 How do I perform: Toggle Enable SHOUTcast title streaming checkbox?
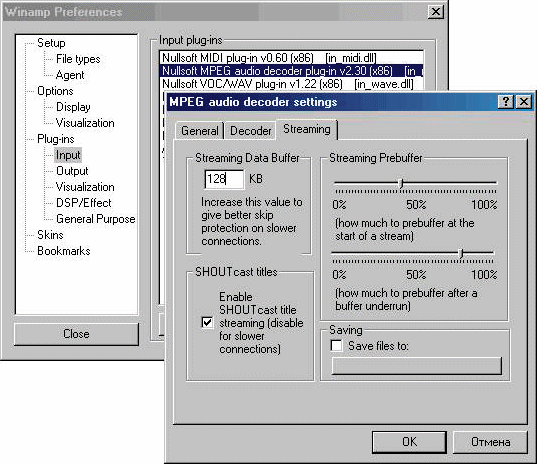(x=207, y=323)
